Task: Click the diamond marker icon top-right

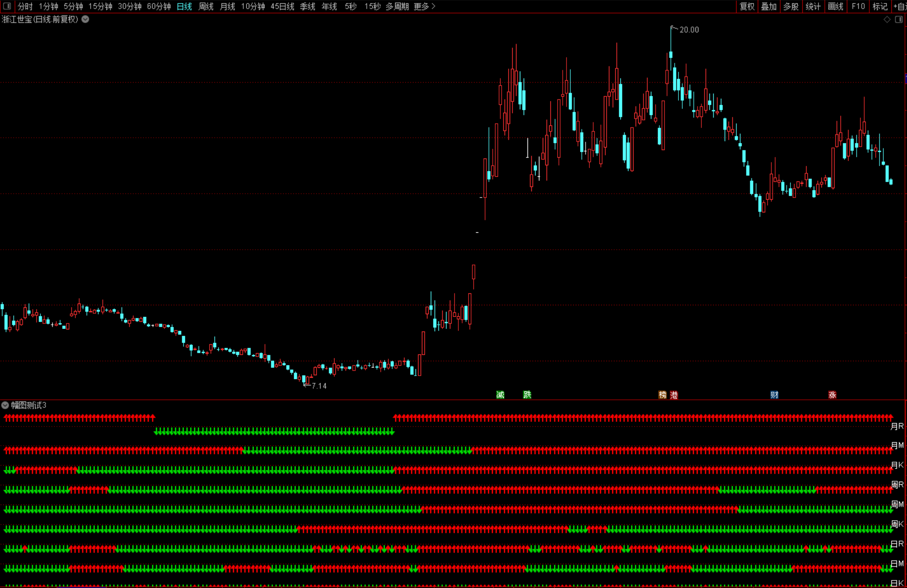Action: pos(887,20)
